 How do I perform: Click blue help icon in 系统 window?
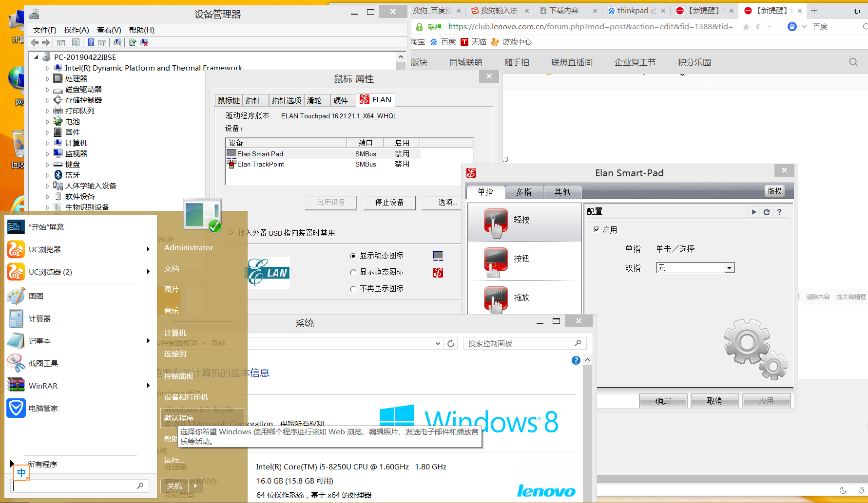[x=576, y=360]
